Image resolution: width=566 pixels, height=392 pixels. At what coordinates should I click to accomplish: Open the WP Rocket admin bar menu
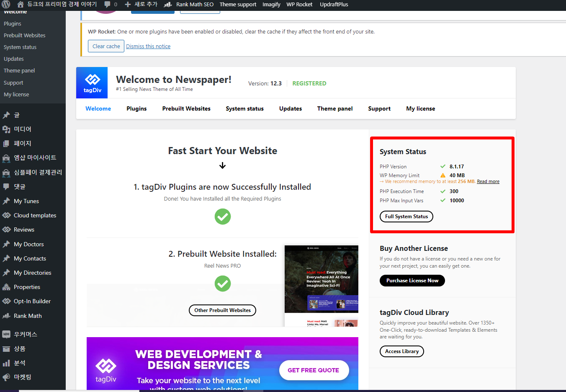(299, 5)
